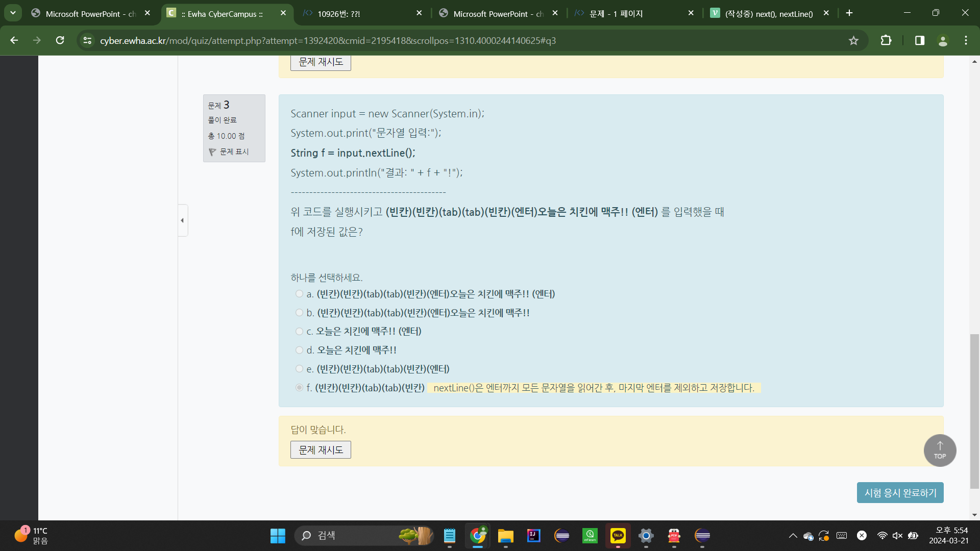Bookmark this page with star icon
Image resolution: width=980 pixels, height=551 pixels.
pyautogui.click(x=853, y=40)
